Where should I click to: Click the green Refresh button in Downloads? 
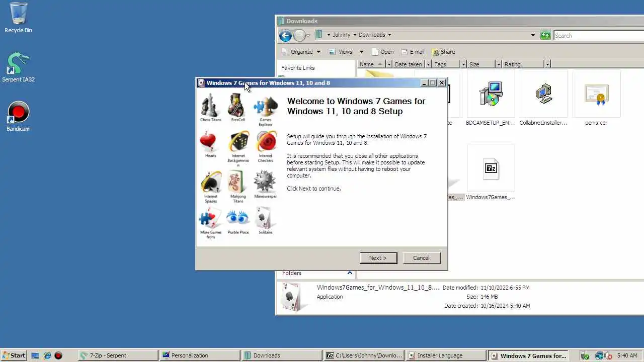[x=545, y=35]
